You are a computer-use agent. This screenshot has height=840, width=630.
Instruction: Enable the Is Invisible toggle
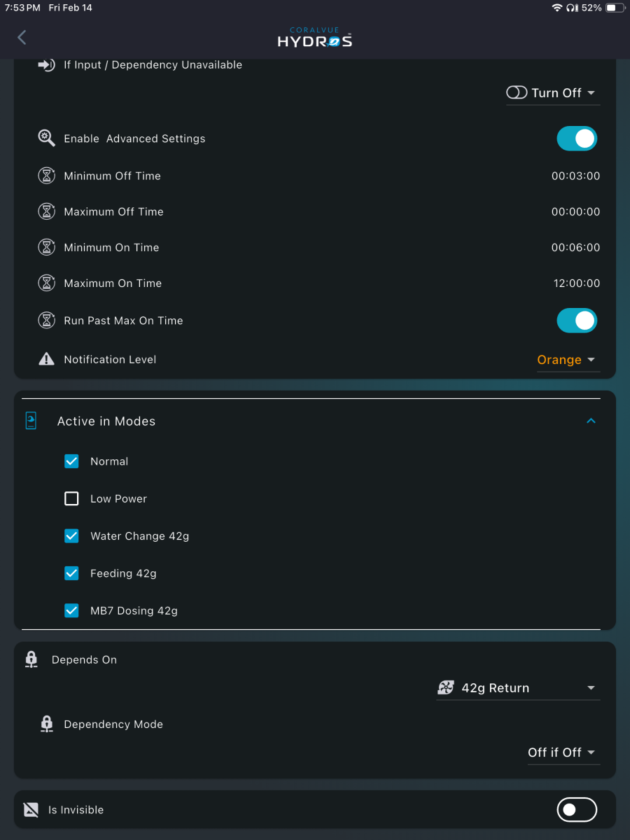click(x=577, y=810)
